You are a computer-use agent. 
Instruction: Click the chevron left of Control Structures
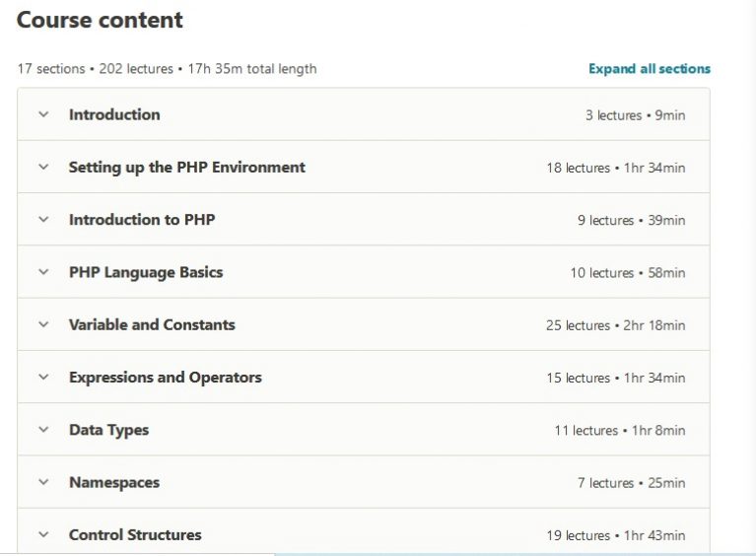(44, 535)
